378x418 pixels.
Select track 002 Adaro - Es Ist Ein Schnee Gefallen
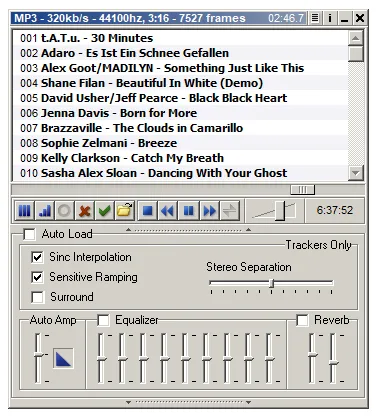[180, 53]
